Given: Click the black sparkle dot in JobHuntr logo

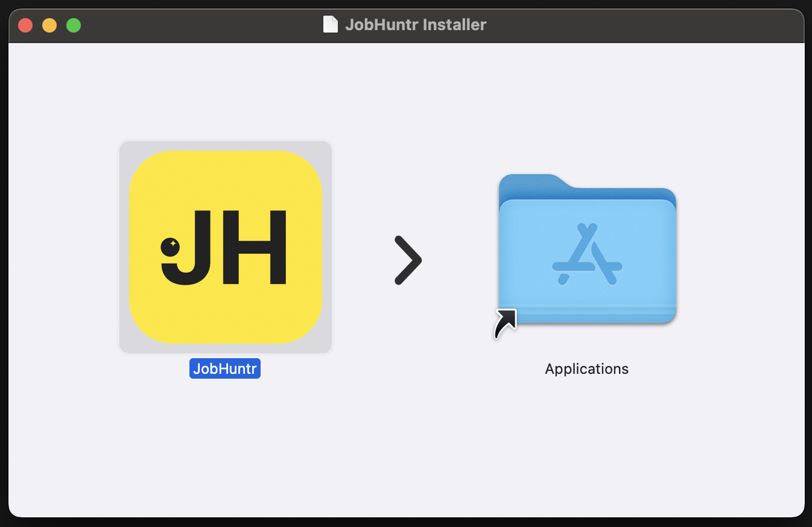Looking at the screenshot, I should 170,247.
